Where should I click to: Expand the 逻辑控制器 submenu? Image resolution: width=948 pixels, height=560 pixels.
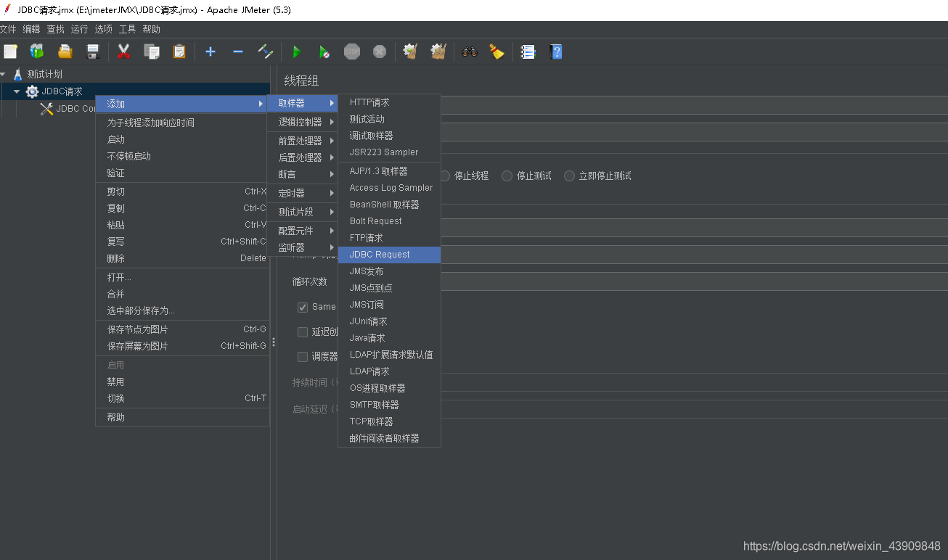(x=303, y=122)
